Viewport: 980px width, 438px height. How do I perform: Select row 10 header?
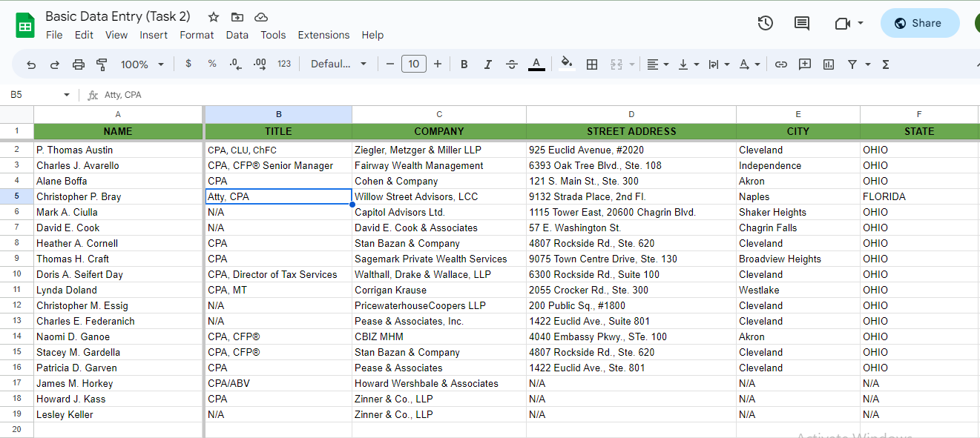[16, 274]
